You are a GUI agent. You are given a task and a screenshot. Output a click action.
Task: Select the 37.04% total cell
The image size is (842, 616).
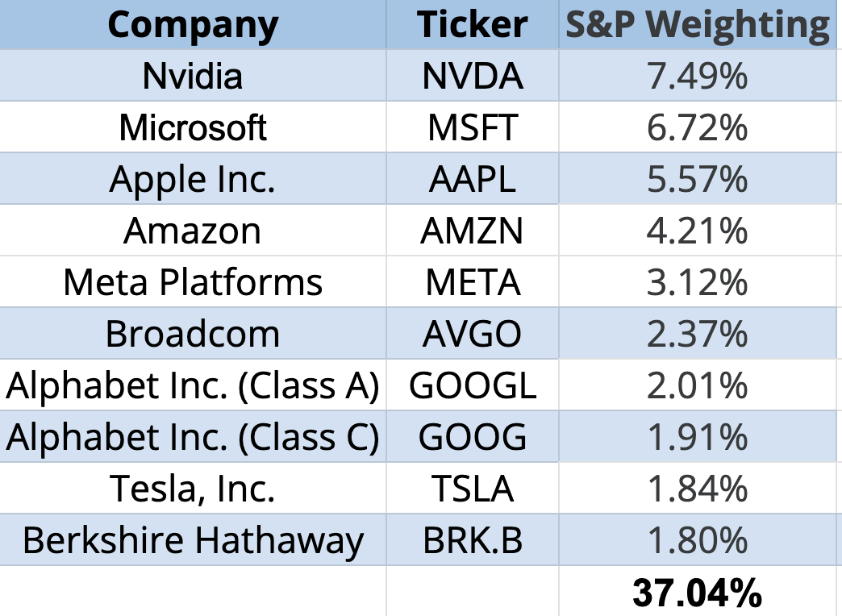(x=698, y=593)
